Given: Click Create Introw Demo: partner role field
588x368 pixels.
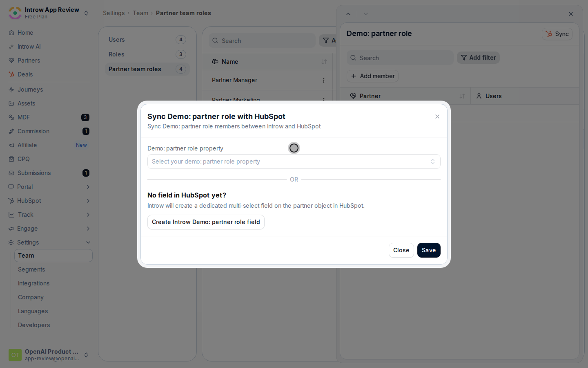Looking at the screenshot, I should [x=206, y=222].
